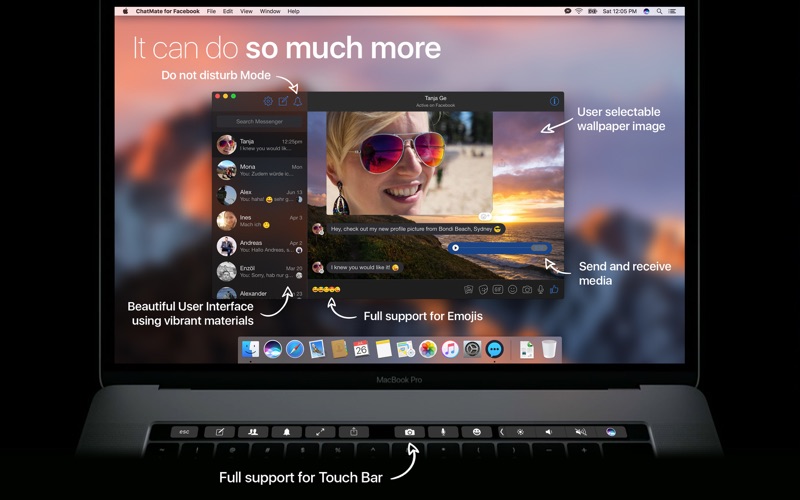Send a thumbs-up like
Image resolution: width=800 pixels, height=500 pixels.
[554, 290]
